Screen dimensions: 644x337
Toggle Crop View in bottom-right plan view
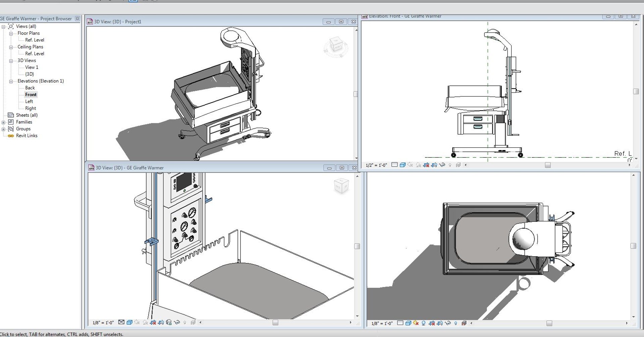click(432, 323)
